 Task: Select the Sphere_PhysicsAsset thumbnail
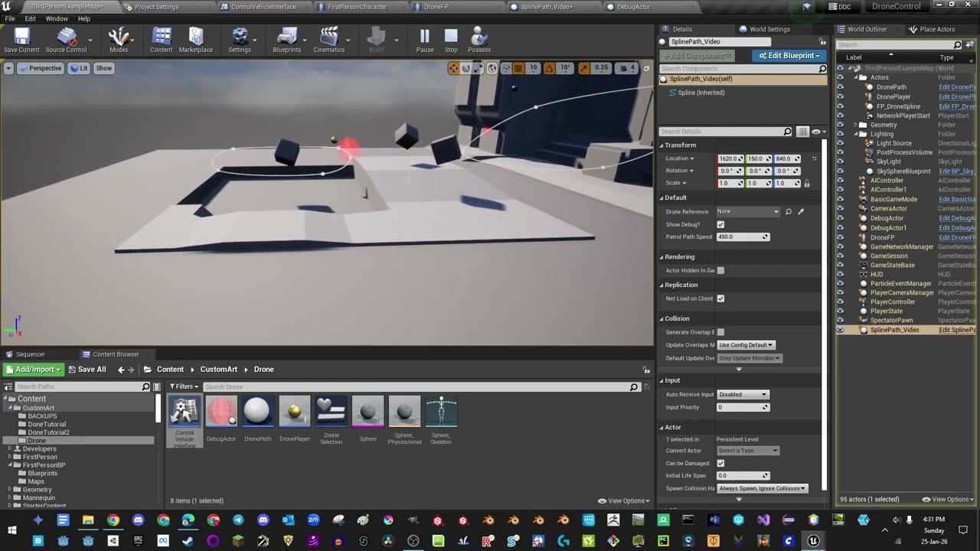pyautogui.click(x=405, y=412)
